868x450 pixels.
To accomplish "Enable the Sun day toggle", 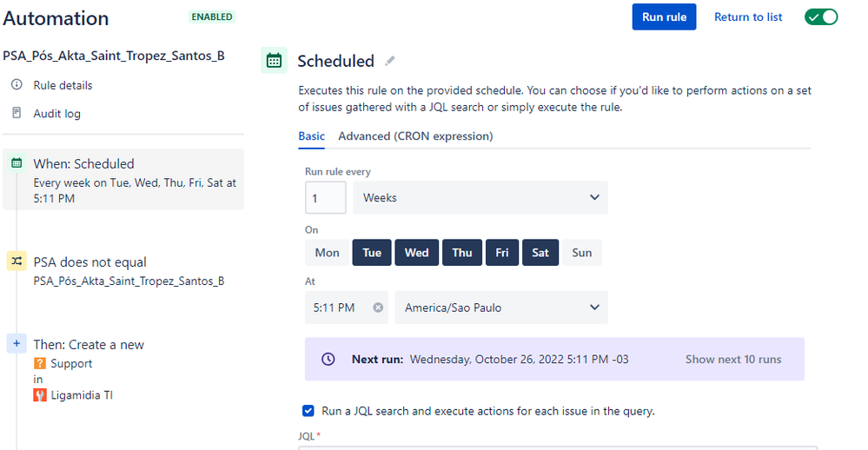I will 581,253.
